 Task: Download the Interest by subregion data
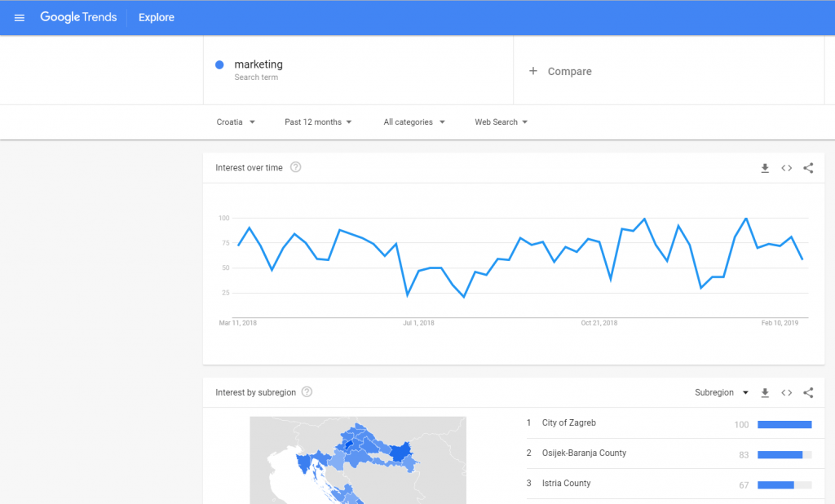pyautogui.click(x=765, y=392)
